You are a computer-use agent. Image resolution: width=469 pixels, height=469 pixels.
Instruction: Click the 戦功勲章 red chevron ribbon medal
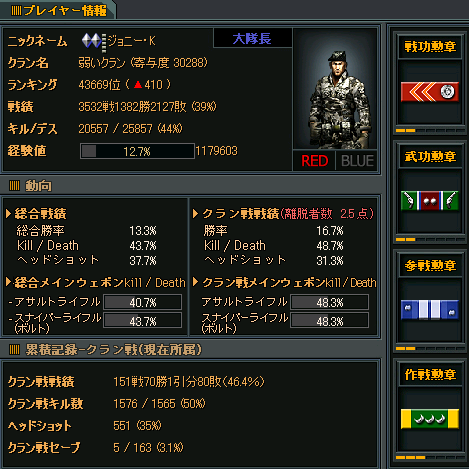pos(430,92)
